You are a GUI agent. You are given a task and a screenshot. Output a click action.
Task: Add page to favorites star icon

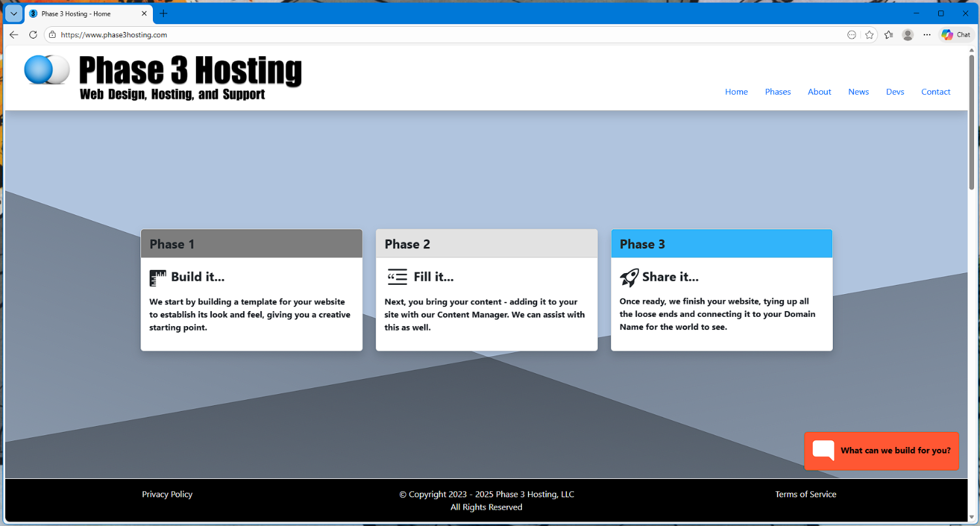click(x=869, y=35)
